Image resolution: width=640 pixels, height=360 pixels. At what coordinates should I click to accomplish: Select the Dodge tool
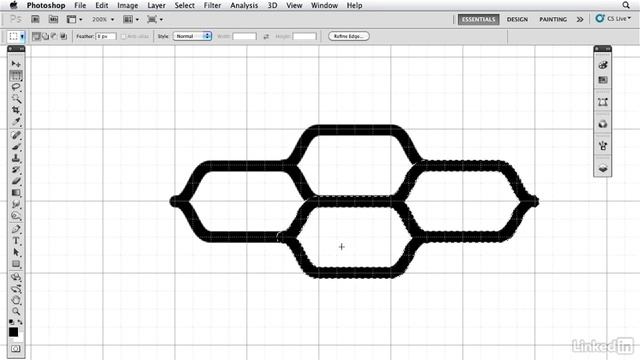pyautogui.click(x=16, y=215)
